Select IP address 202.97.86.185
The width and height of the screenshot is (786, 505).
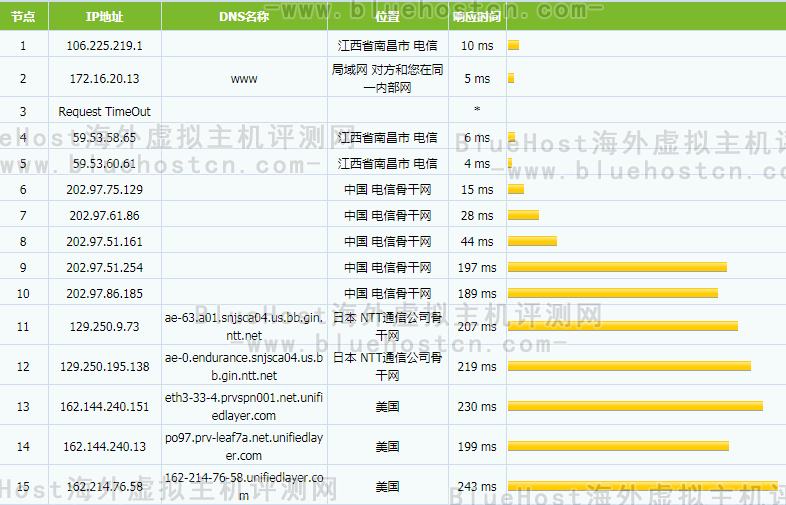pyautogui.click(x=104, y=294)
